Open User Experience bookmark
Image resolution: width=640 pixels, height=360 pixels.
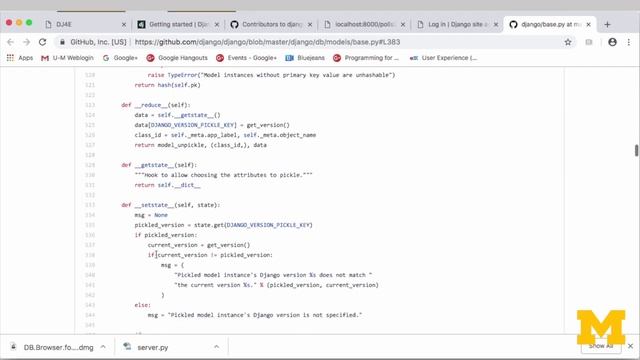(443, 58)
